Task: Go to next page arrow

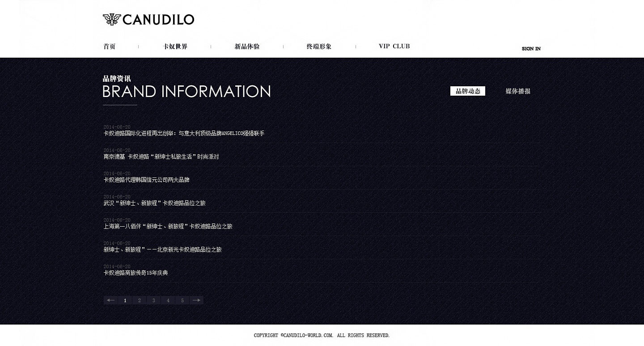Action: (196, 300)
